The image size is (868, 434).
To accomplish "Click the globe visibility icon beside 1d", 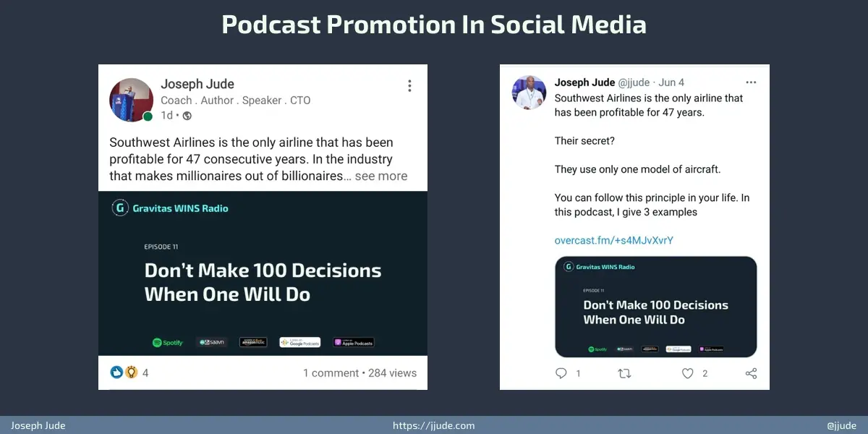I will click(x=187, y=116).
